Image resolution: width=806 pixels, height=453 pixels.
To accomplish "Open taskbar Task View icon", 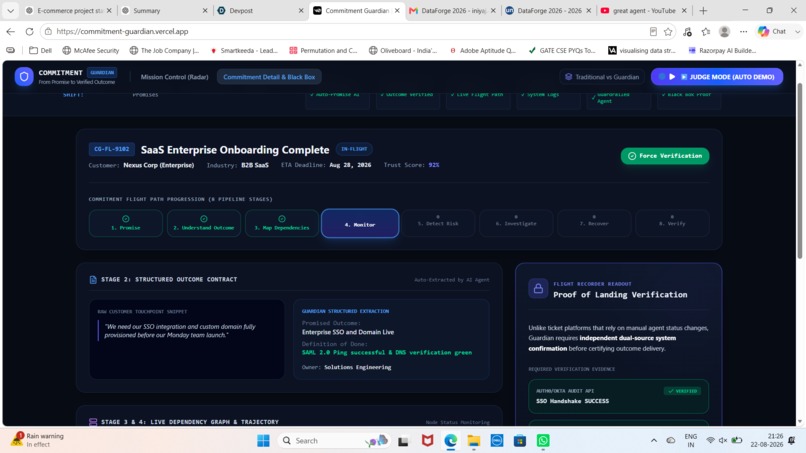I will (404, 441).
